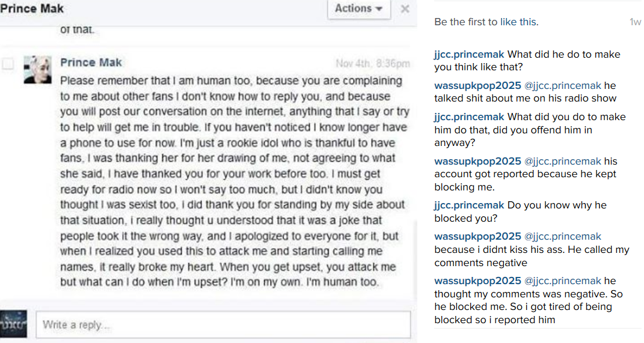The width and height of the screenshot is (644, 343).
Task: Click the "1w" post age label
Action: click(635, 22)
